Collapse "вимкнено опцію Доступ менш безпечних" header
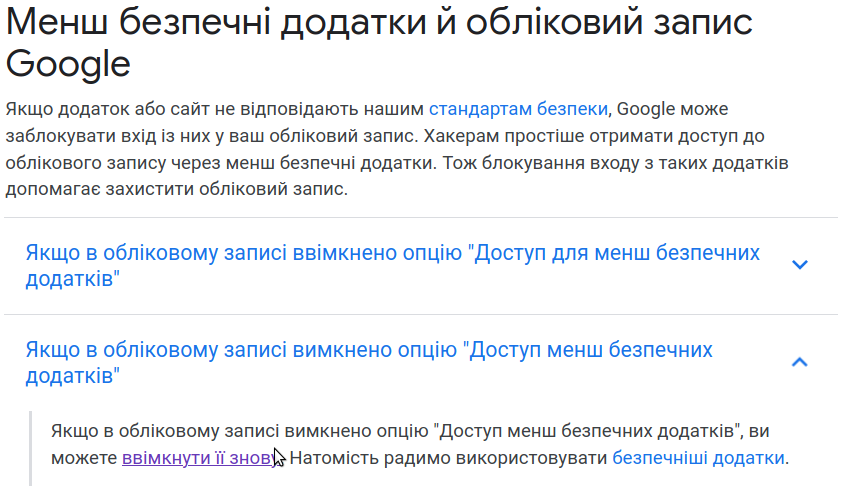Viewport: 841px width, 489px height. coord(369,362)
